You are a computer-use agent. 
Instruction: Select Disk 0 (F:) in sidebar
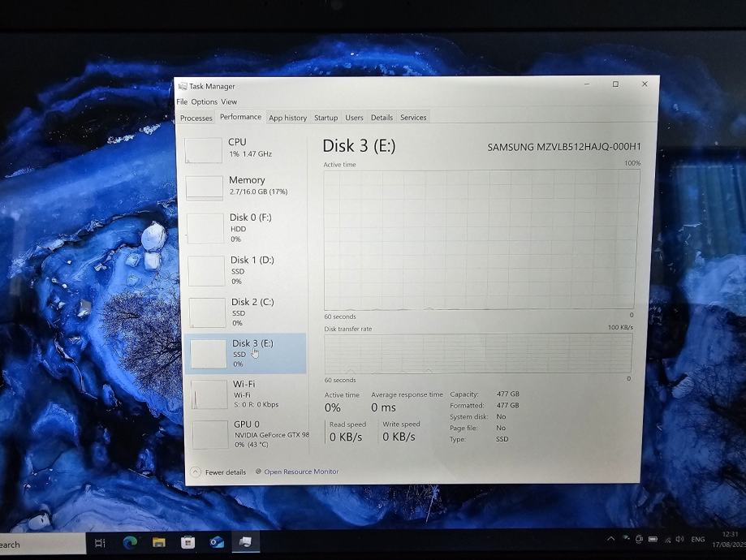[245, 228]
